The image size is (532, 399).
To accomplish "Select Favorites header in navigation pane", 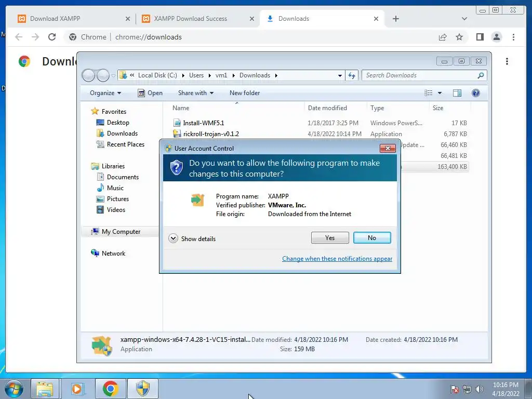I will click(114, 112).
